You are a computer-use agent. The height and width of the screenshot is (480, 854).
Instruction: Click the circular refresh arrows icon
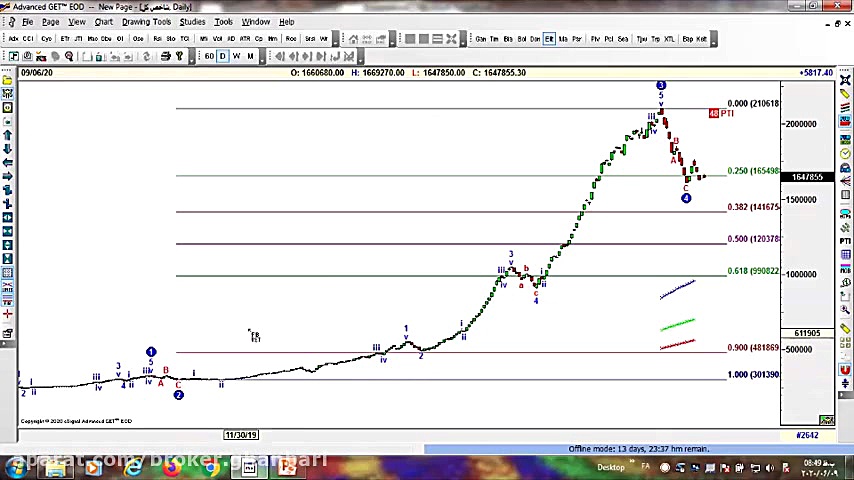[146, 56]
